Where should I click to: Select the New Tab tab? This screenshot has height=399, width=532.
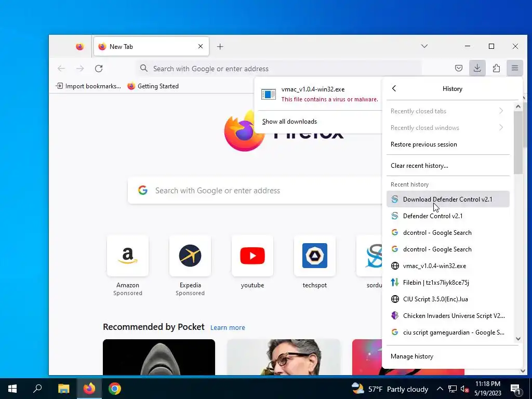pyautogui.click(x=151, y=46)
